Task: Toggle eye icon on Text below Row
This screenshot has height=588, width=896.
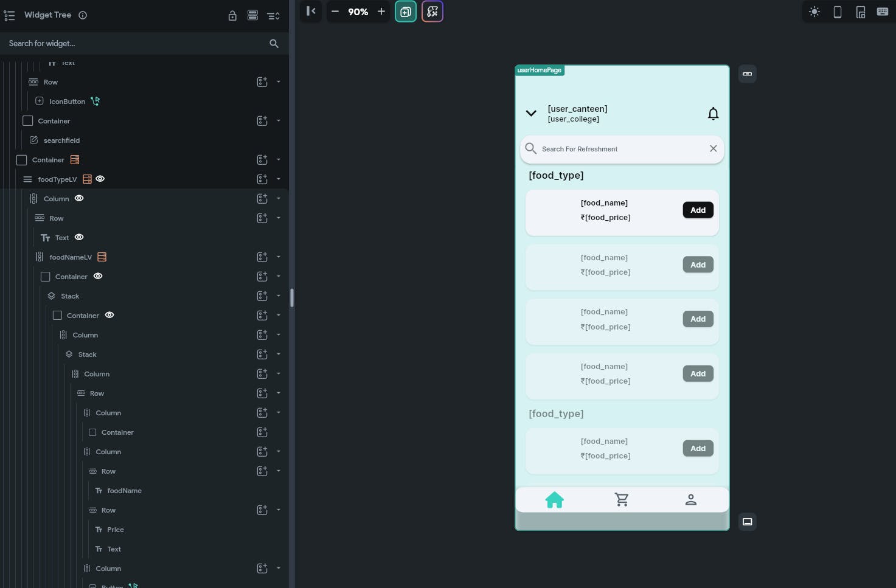Action: point(79,237)
